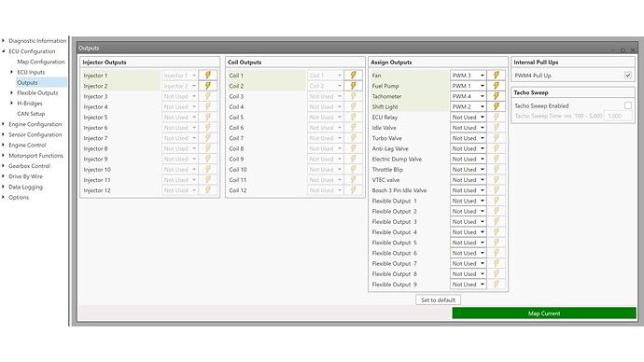Image resolution: width=644 pixels, height=362 pixels.
Task: Click the Tacho Sweep Time input field
Action: click(619, 116)
